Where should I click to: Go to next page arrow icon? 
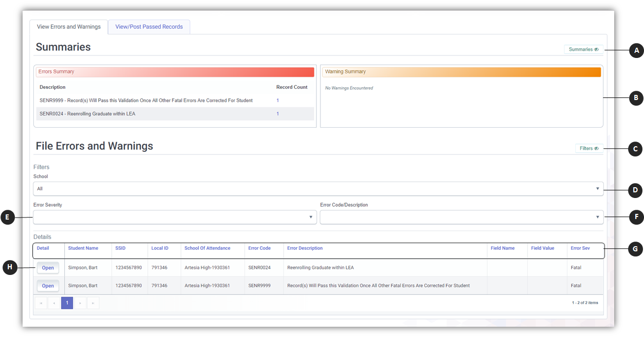tap(80, 303)
